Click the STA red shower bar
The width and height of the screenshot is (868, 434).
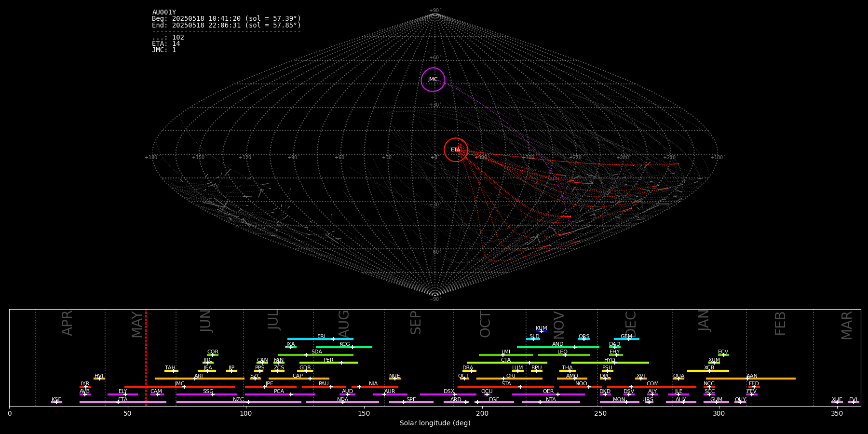[x=506, y=387]
